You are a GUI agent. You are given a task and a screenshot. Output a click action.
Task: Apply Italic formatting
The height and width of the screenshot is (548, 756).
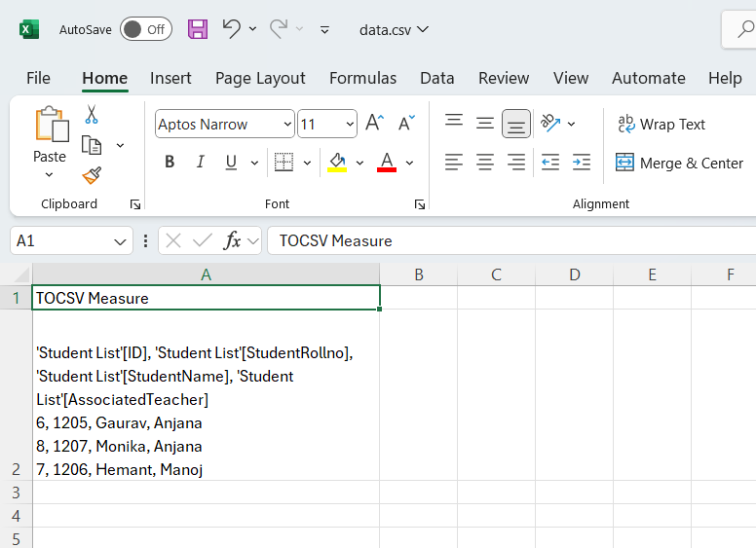[x=200, y=163]
